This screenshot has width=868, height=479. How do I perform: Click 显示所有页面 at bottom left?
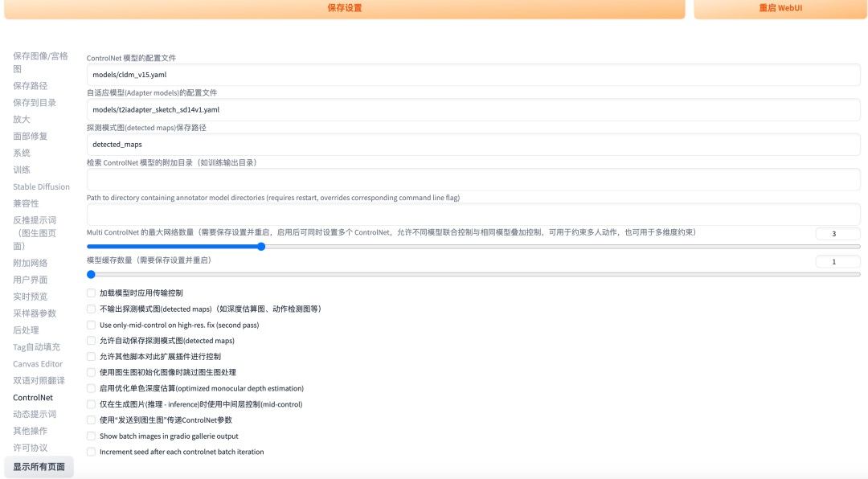39,466
